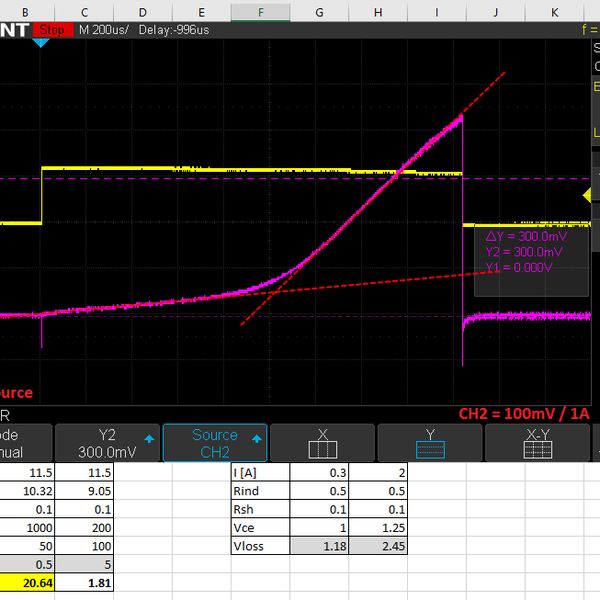Select the Y cursor softkey
Image resolution: width=600 pixels, height=600 pixels.
[x=430, y=443]
